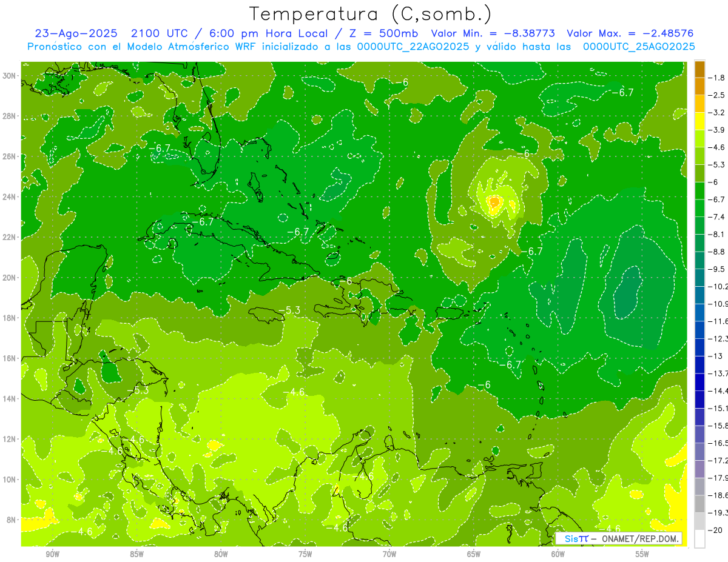The width and height of the screenshot is (728, 562).
Task: Click the '14N' latitude label
Action: (10, 398)
